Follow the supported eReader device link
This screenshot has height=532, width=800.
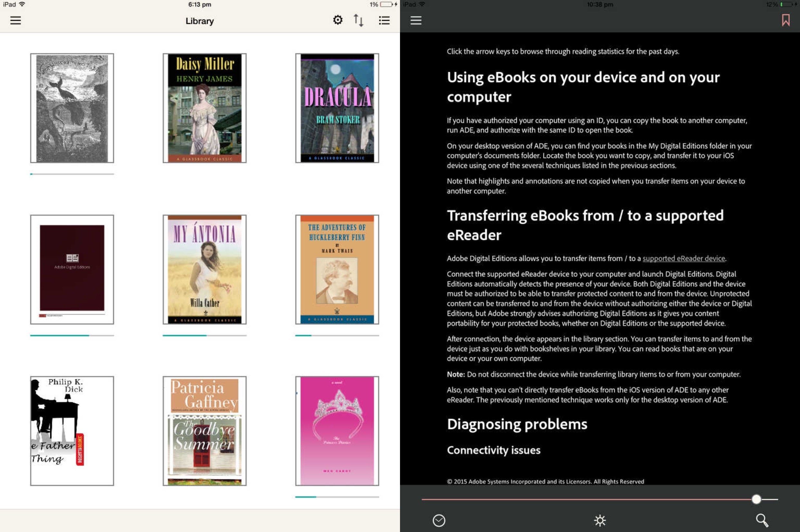click(x=684, y=259)
